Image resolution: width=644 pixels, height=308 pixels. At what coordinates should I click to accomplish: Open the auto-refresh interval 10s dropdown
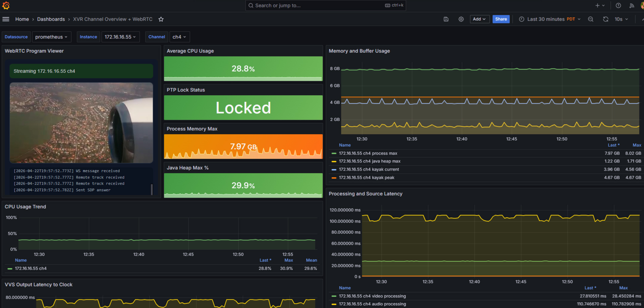tap(621, 19)
